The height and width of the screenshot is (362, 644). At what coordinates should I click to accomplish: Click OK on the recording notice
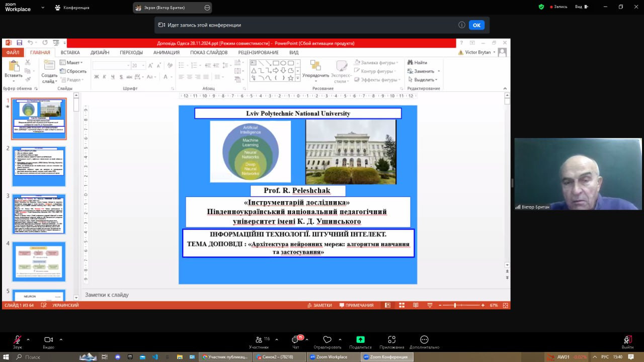click(x=476, y=25)
